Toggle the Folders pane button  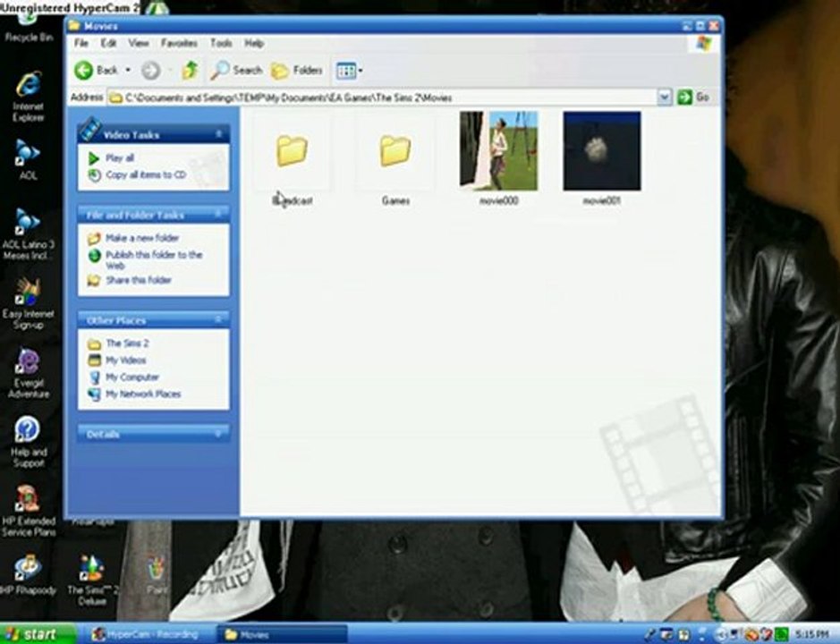click(297, 70)
